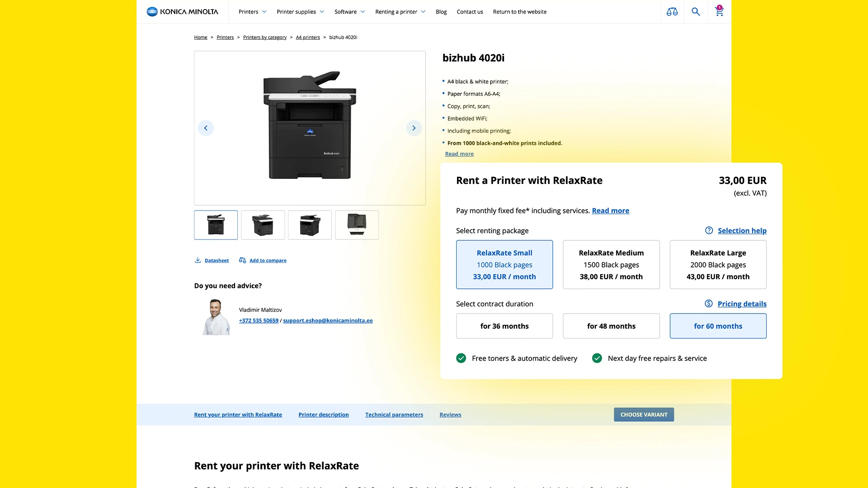Select RelaxRate Large renting package
Viewport: 868px width, 488px height.
coord(717,264)
